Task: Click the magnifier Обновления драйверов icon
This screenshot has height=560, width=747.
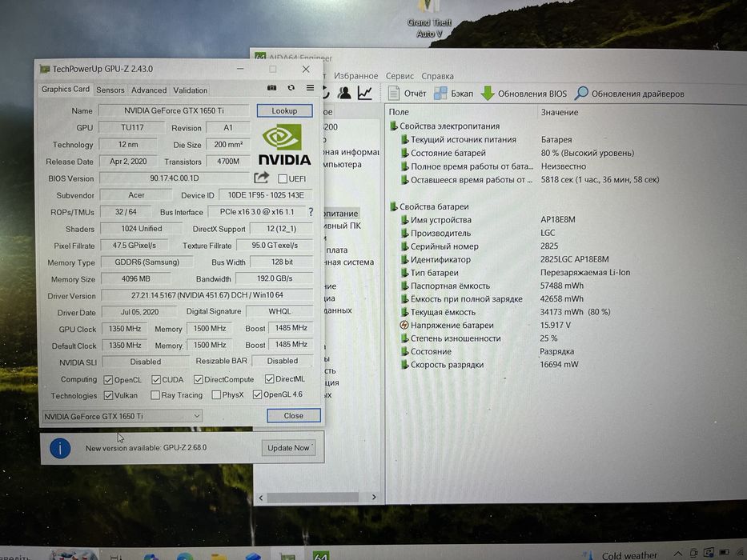Action: coord(581,94)
